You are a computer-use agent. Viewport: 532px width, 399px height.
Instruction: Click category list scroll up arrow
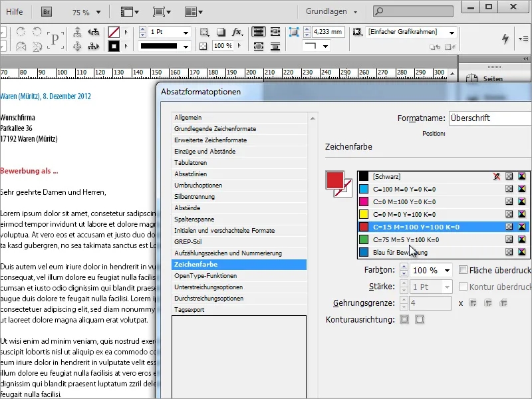pos(313,118)
